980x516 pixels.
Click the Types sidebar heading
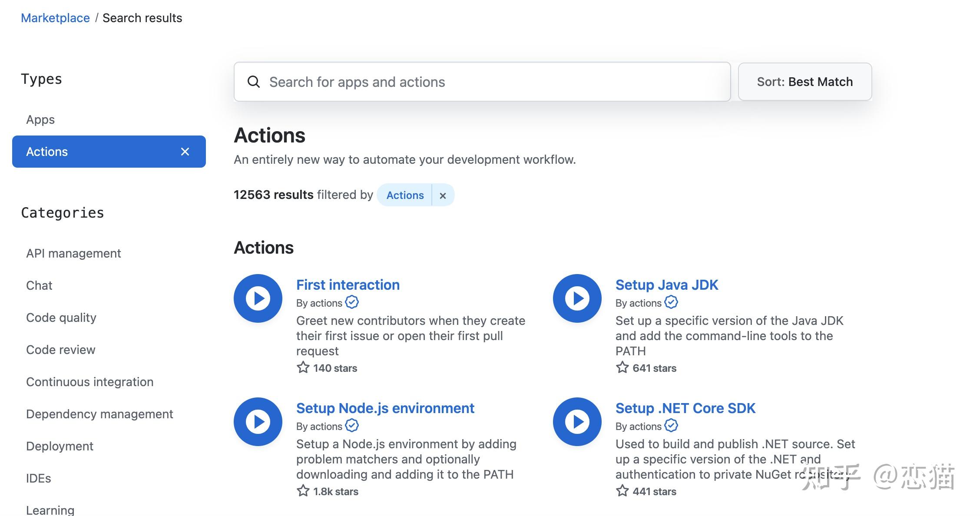point(42,79)
